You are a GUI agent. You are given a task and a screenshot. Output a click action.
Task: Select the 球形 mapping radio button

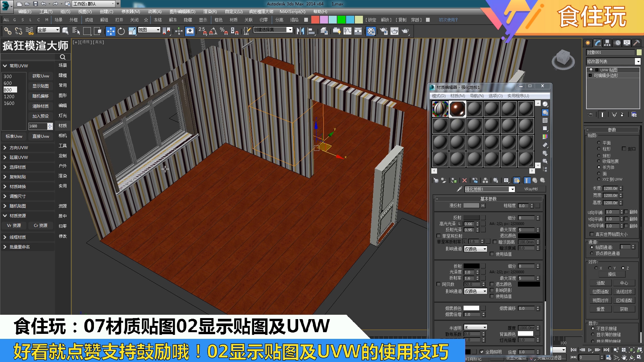599,156
